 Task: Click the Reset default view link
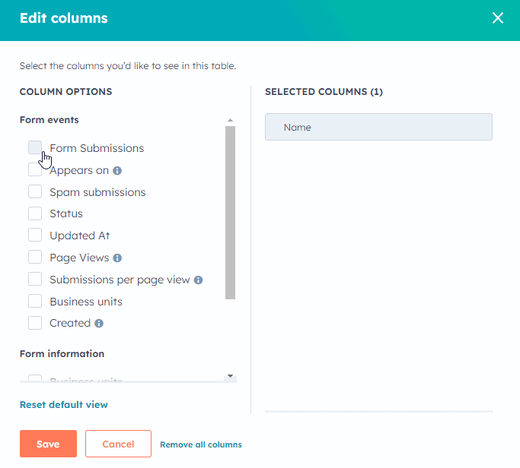[x=64, y=405]
